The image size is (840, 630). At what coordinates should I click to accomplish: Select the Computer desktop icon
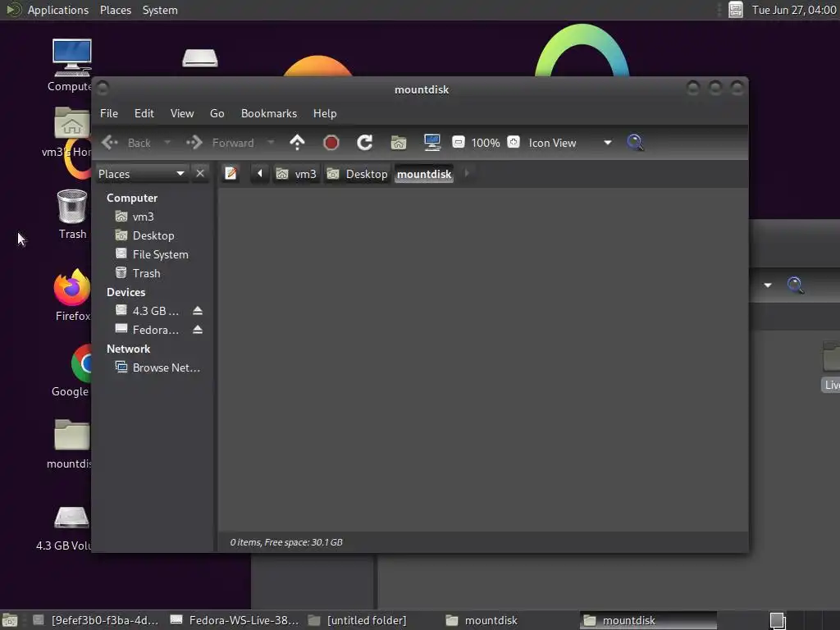click(x=71, y=64)
